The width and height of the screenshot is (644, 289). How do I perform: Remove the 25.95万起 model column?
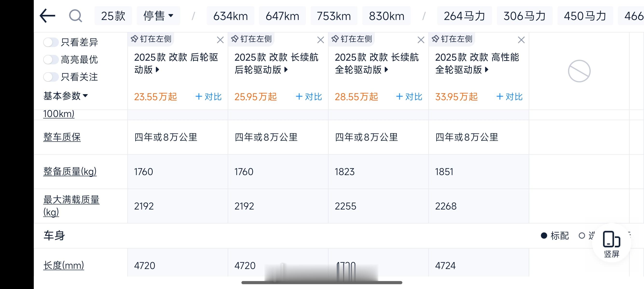tap(321, 40)
